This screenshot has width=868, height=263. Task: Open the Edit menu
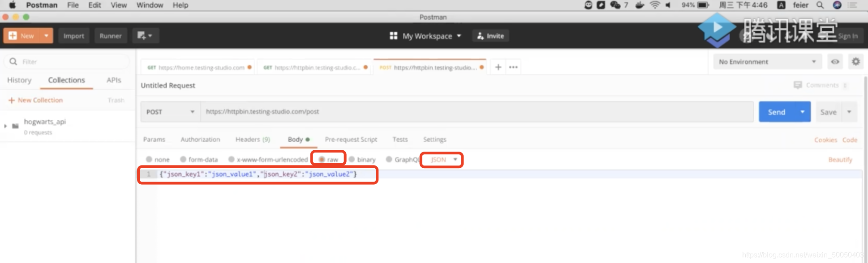pyautogui.click(x=95, y=5)
